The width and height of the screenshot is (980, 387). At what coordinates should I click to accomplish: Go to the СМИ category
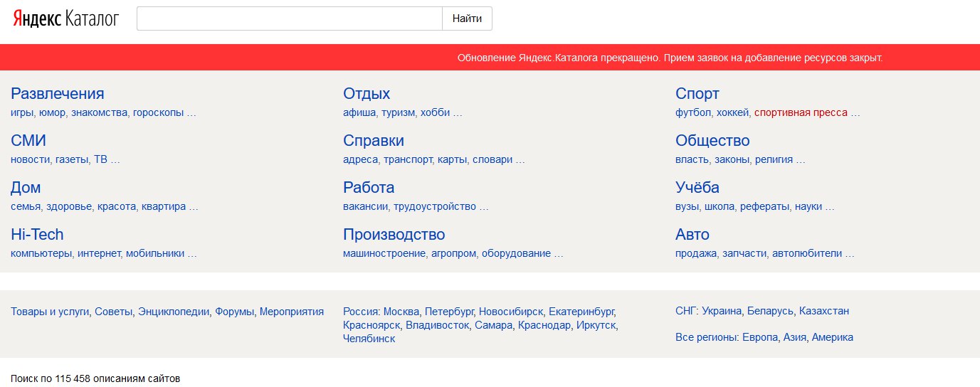click(x=28, y=141)
